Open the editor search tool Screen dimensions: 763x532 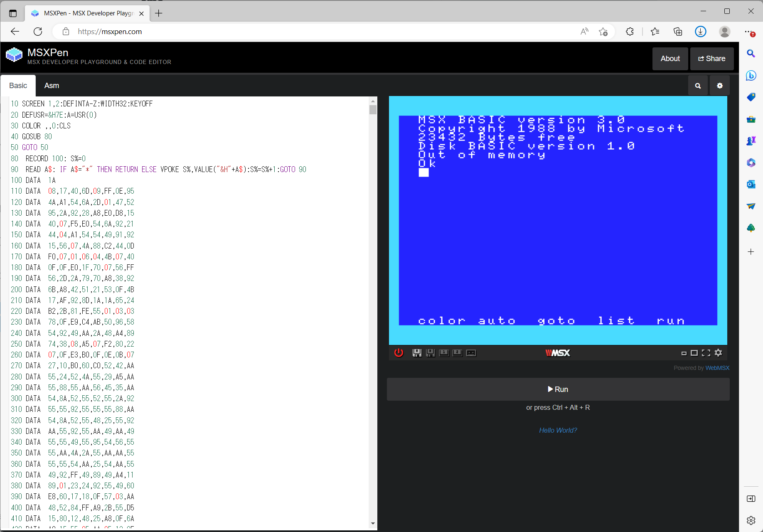(698, 85)
